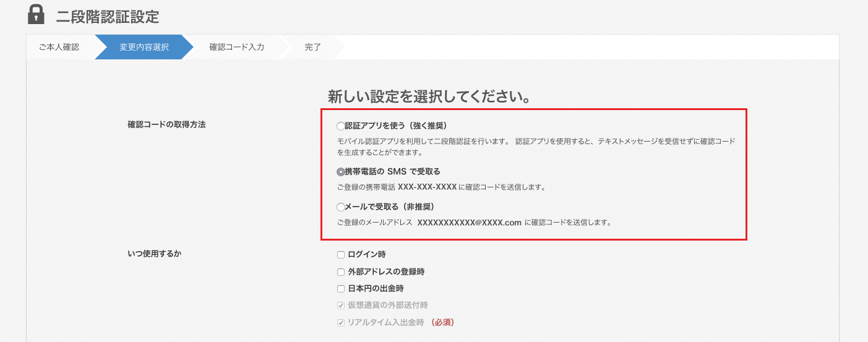The height and width of the screenshot is (342, 868).
Task: Jump to the 完了 step tab
Action: coord(313,47)
